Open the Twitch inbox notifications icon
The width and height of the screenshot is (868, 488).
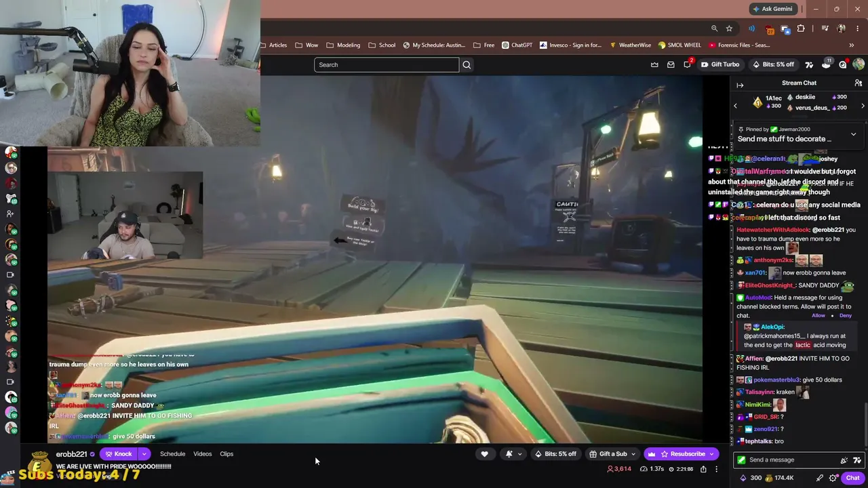[x=671, y=64]
